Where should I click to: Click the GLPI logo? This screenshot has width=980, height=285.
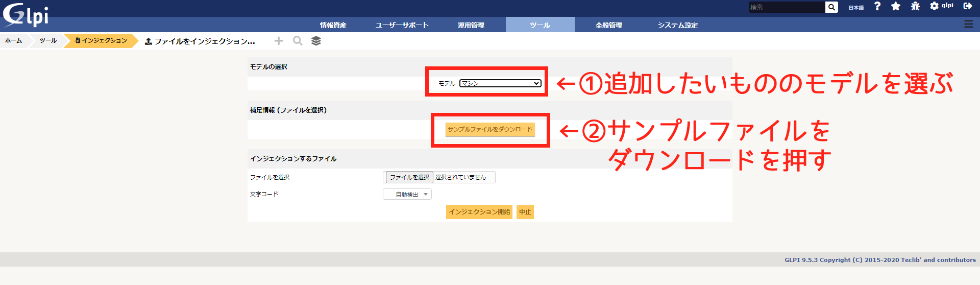click(x=26, y=15)
